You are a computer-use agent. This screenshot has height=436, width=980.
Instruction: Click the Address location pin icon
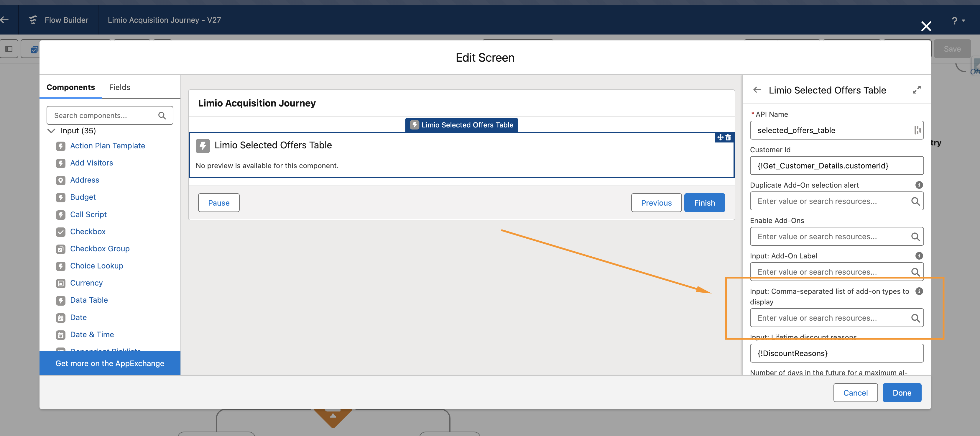click(60, 180)
